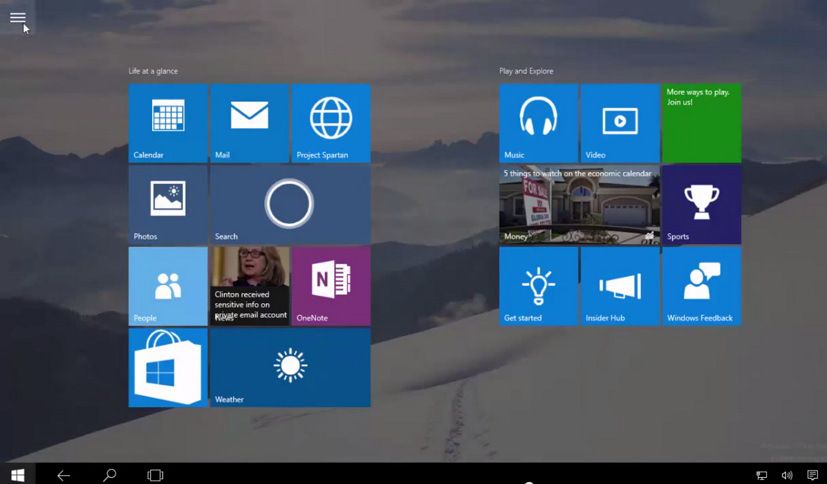The image size is (827, 484).
Task: Open the People tile
Action: pos(168,286)
